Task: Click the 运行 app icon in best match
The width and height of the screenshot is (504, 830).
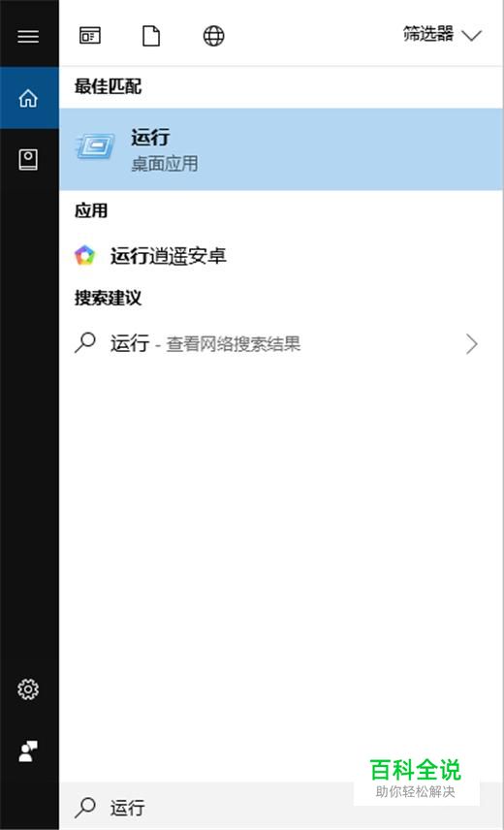Action: pyautogui.click(x=95, y=145)
